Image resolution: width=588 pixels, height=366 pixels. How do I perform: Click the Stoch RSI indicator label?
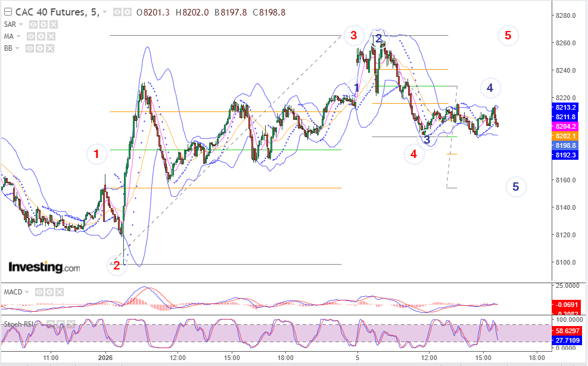[x=18, y=324]
